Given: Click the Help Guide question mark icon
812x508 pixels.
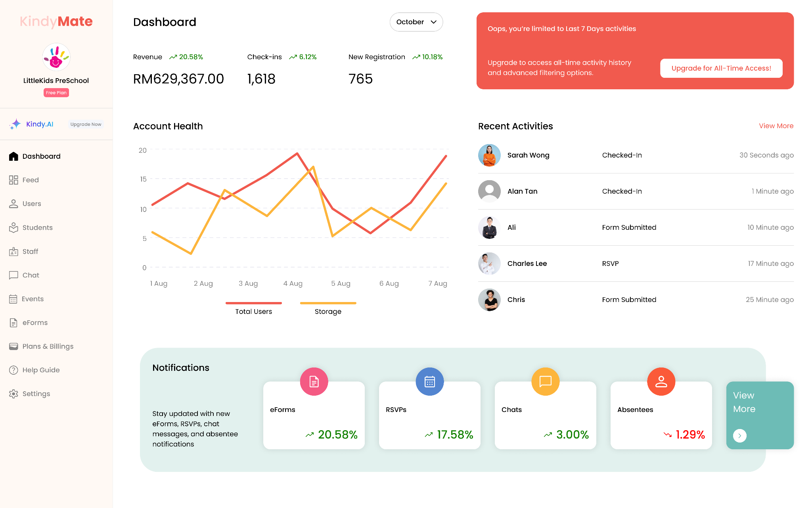Looking at the screenshot, I should click(13, 370).
